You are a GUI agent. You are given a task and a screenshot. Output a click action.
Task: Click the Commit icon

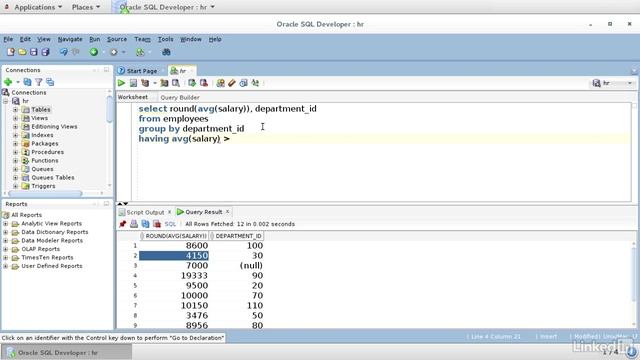pyautogui.click(x=192, y=83)
